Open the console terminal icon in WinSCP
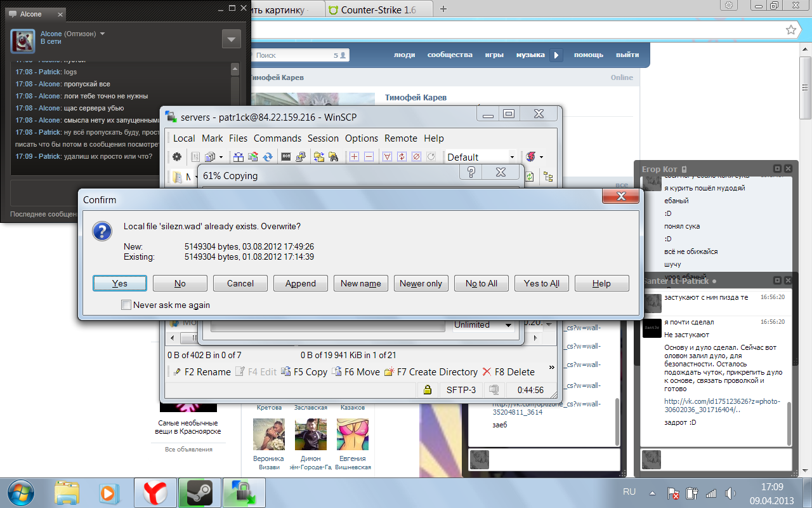The height and width of the screenshot is (508, 812). pos(286,157)
